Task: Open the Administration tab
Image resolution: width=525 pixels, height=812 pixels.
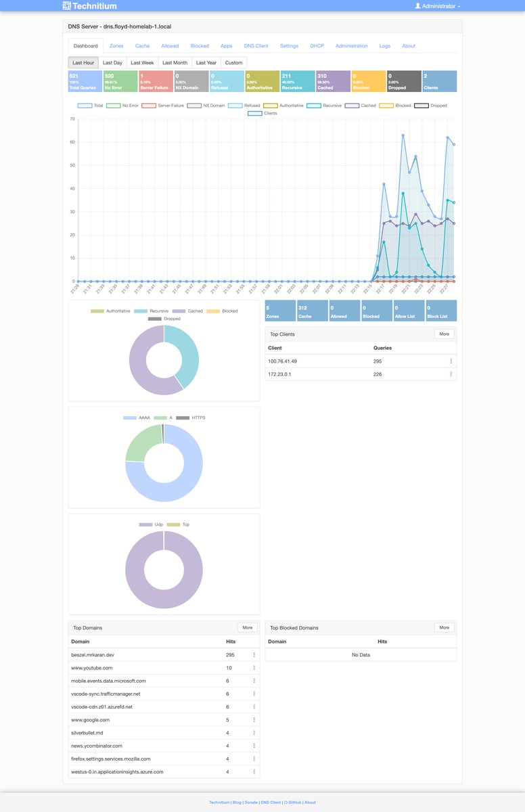Action: (351, 46)
